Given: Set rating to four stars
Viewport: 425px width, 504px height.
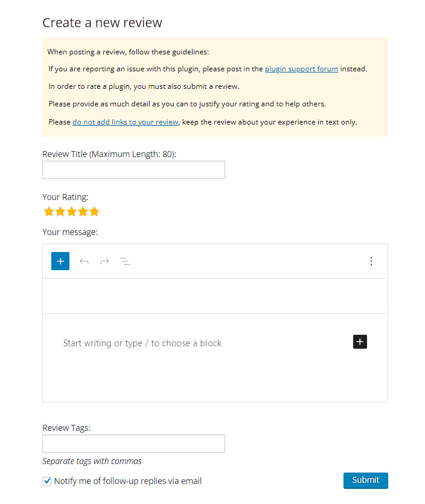Looking at the screenshot, I should (83, 212).
